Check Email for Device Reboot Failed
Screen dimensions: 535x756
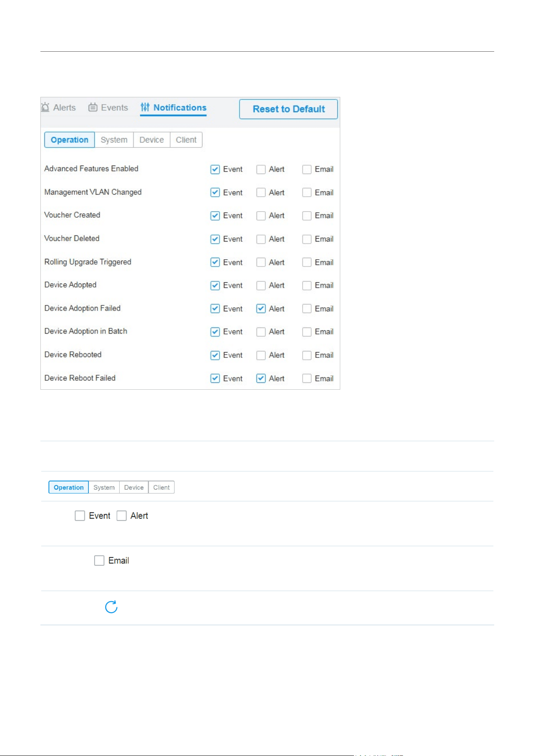[307, 378]
